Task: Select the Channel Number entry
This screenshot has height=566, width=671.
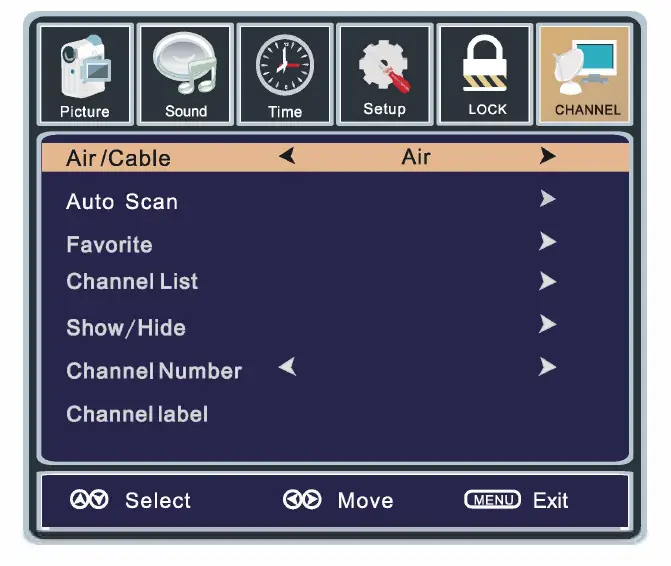Action: (154, 371)
